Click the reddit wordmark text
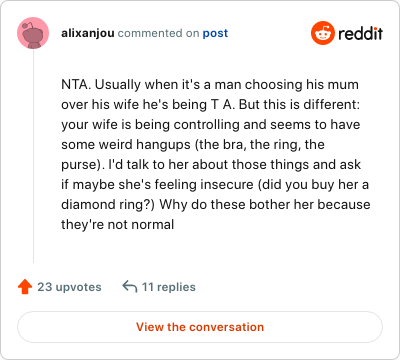 (360, 33)
